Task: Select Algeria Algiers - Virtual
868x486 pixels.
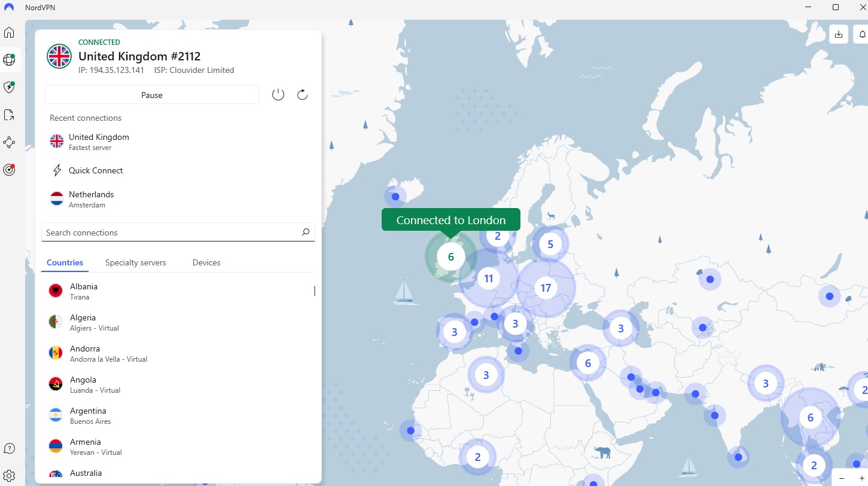Action: pos(178,322)
